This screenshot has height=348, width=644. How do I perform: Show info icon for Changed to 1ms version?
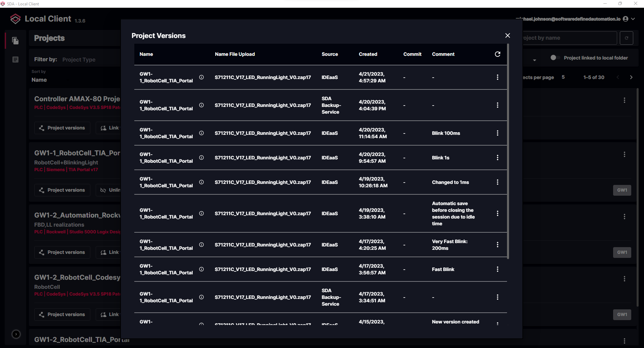201,182
